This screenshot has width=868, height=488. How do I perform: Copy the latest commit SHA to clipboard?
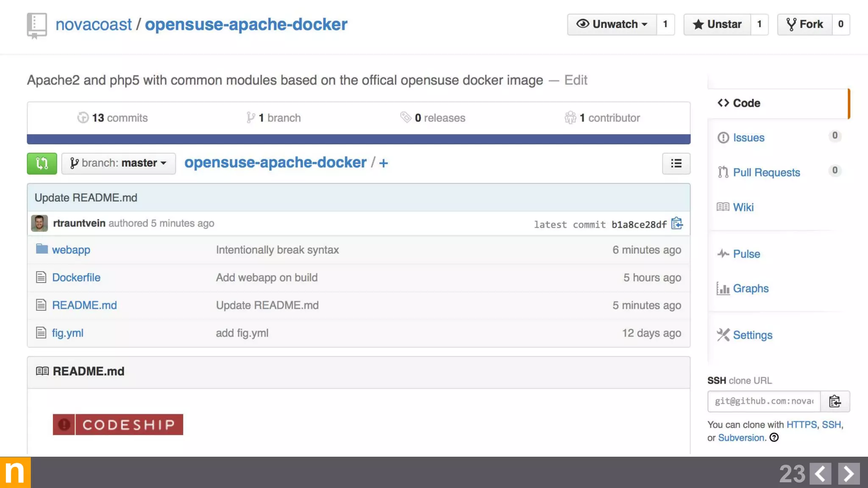click(677, 224)
